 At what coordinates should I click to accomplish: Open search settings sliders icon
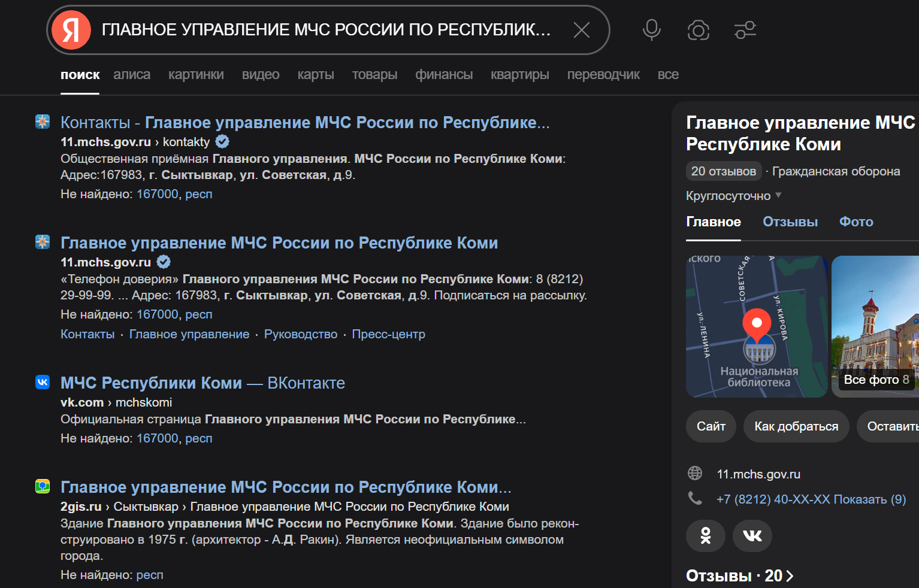[x=745, y=30]
